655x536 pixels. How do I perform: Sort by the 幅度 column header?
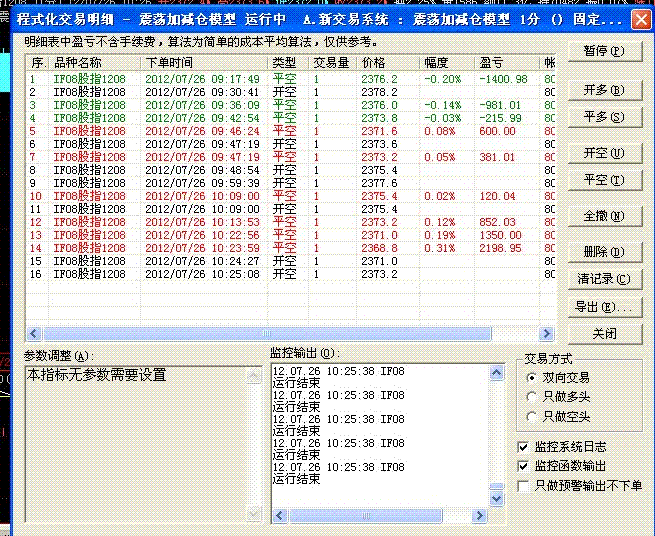[447, 63]
